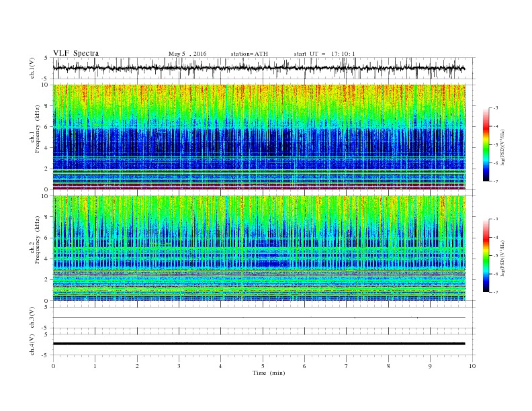Click the "ch.1(V)" waveform axis label
This screenshot has height=411, width=532.
tap(32, 68)
